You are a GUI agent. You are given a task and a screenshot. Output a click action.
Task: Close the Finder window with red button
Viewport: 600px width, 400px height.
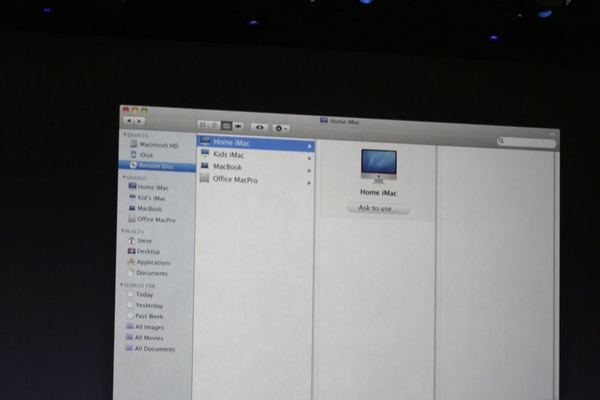[126, 109]
